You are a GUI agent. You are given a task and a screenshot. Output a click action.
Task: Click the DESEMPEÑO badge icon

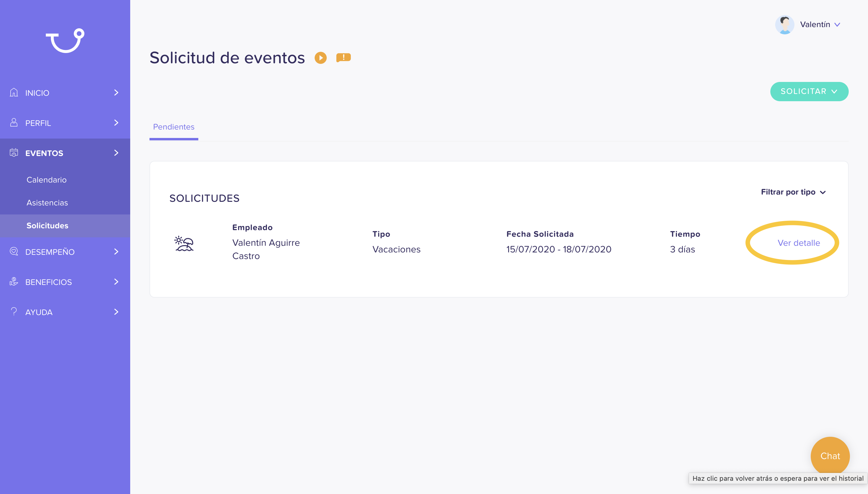click(14, 252)
